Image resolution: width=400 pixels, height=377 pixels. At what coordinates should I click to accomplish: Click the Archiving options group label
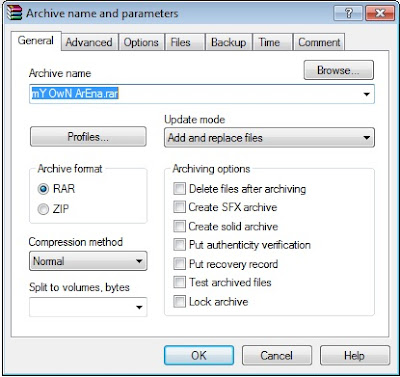click(211, 169)
